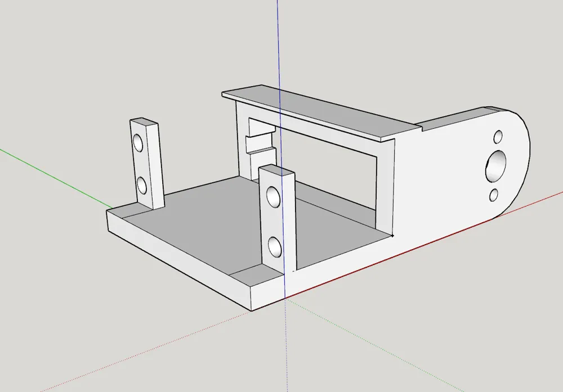The width and height of the screenshot is (563, 392).
Task: Click the raised step atop the rounded bracket
Action: pos(456,118)
